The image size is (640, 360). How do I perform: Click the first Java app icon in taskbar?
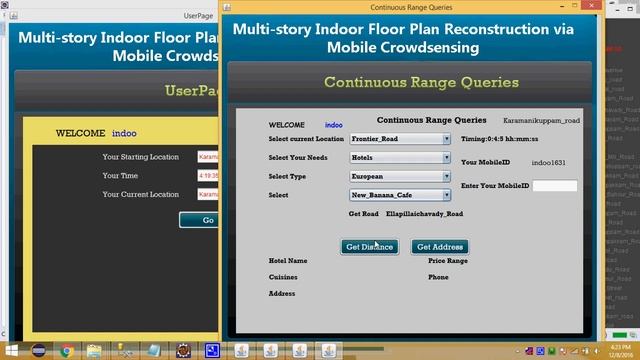[241, 351]
